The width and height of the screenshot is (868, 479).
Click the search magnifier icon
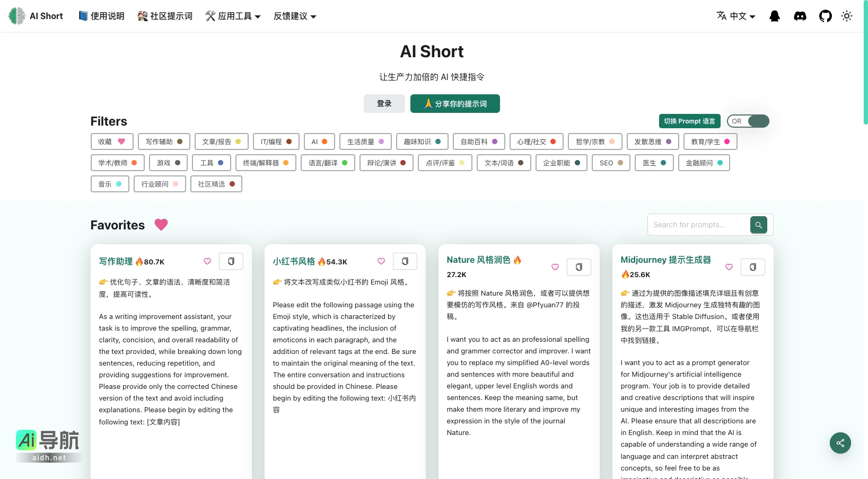click(758, 225)
